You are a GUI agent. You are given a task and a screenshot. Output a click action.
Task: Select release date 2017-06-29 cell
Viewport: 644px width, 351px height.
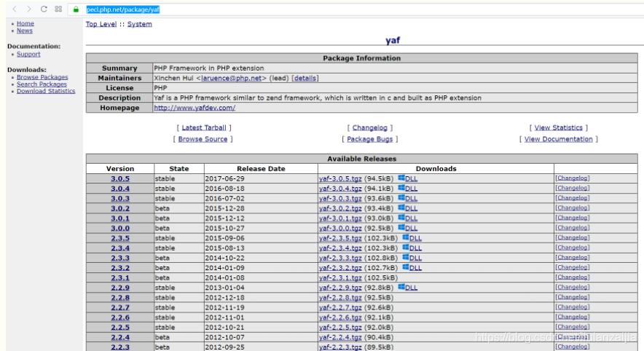pos(261,178)
